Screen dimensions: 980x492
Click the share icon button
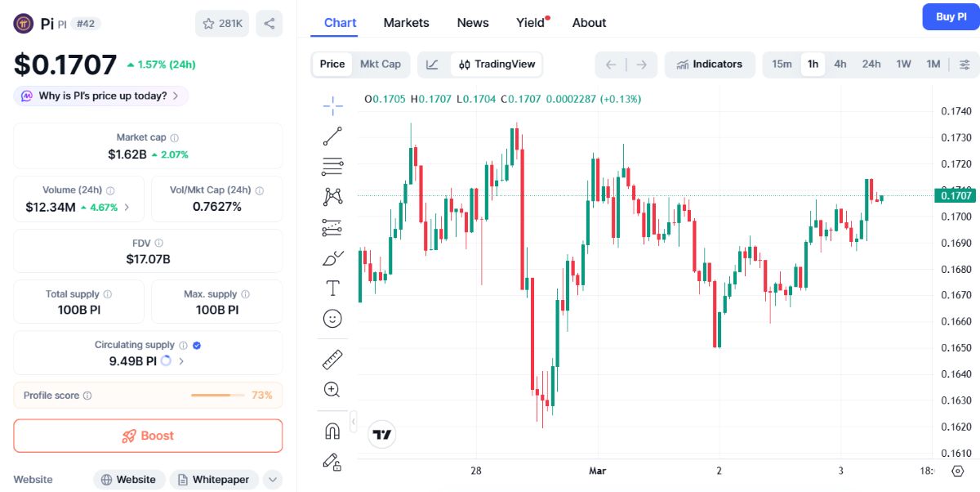point(269,24)
